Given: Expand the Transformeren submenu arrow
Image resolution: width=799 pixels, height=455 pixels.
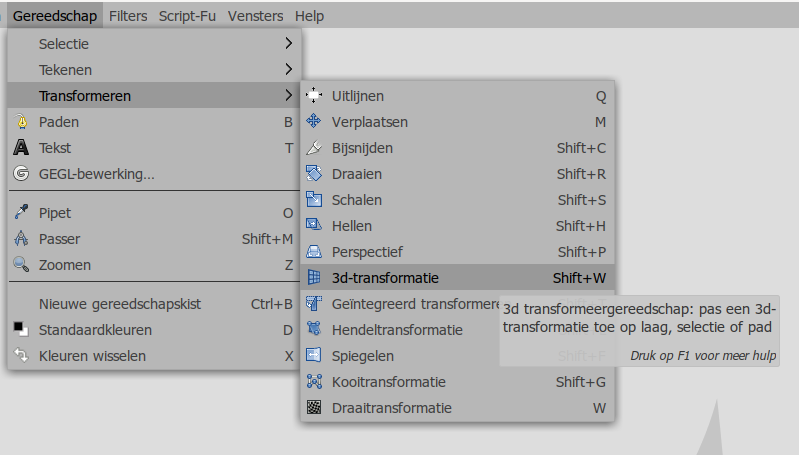Looking at the screenshot, I should coord(289,95).
